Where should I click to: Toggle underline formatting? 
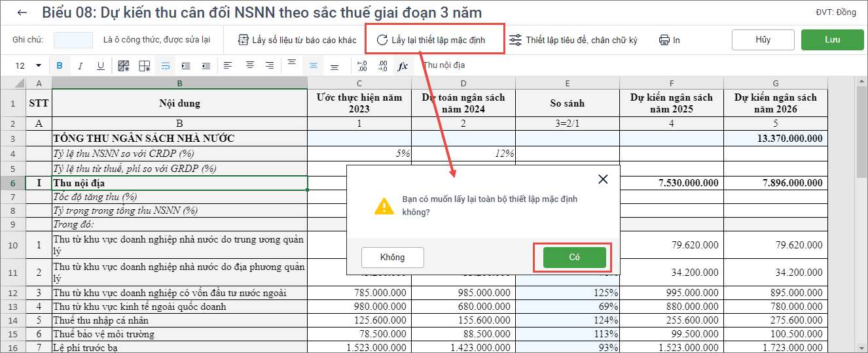coord(101,65)
